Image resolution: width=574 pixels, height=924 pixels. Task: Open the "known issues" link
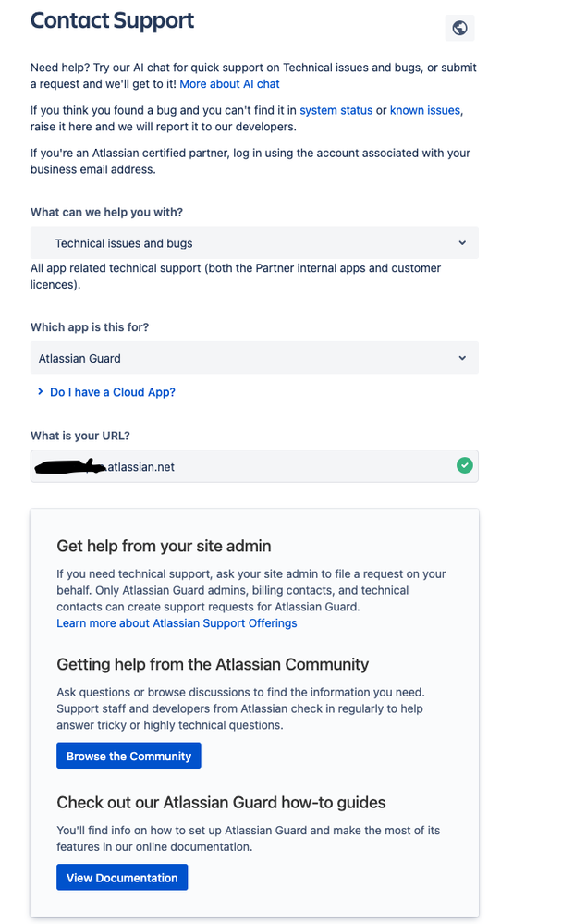(x=424, y=109)
